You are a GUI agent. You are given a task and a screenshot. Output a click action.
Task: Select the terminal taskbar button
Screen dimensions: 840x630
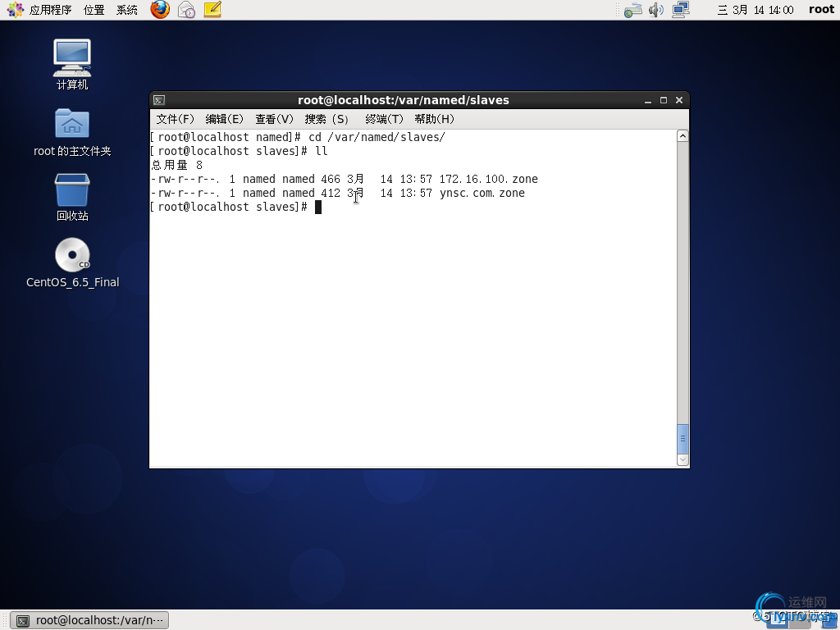[x=90, y=620]
